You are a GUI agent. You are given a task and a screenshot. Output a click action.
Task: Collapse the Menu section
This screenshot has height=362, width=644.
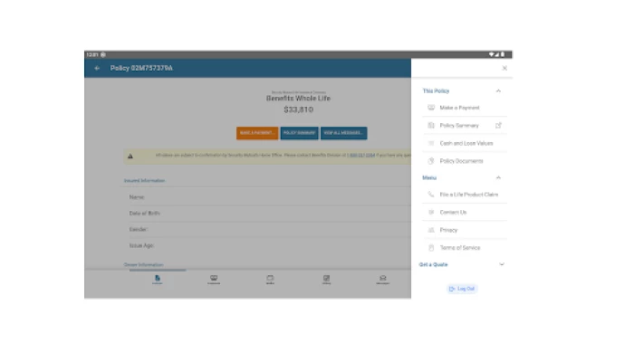[x=498, y=177]
